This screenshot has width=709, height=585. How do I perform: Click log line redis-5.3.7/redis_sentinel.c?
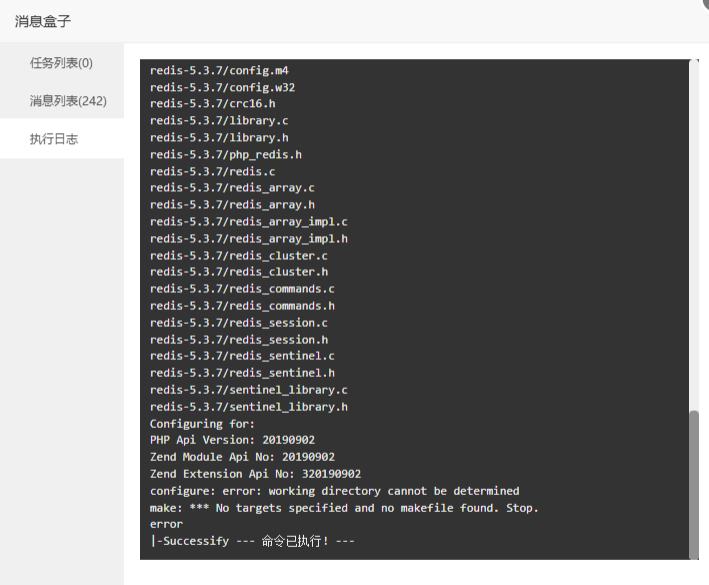click(242, 356)
